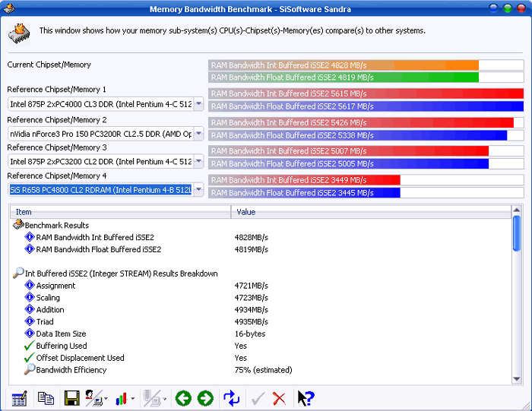Click the blue scrollbar thumb in results list
Screen dimensions: 532x411
(x=516, y=233)
